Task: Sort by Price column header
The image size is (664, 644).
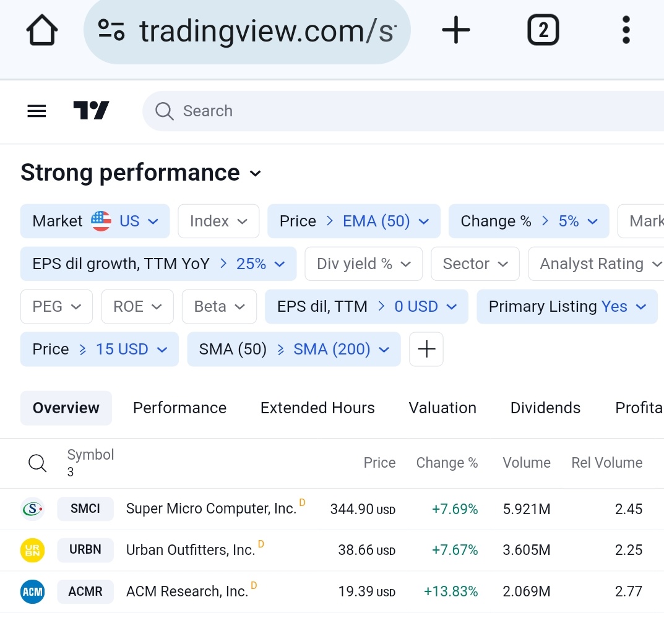Action: [x=379, y=463]
